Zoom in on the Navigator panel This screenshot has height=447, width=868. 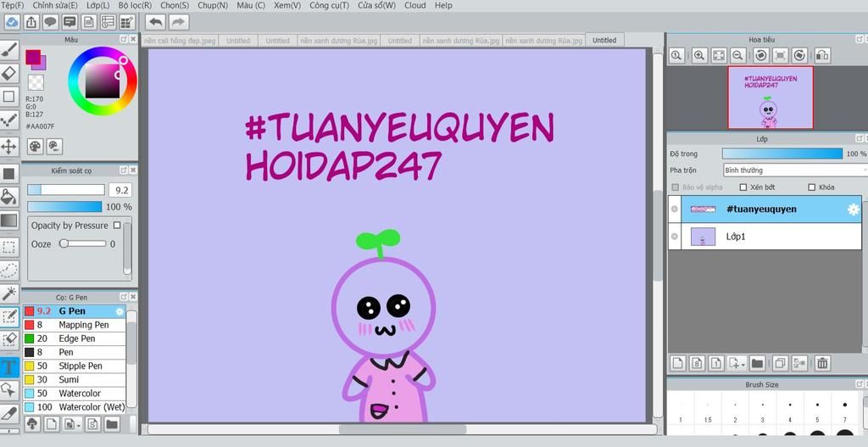coord(699,55)
